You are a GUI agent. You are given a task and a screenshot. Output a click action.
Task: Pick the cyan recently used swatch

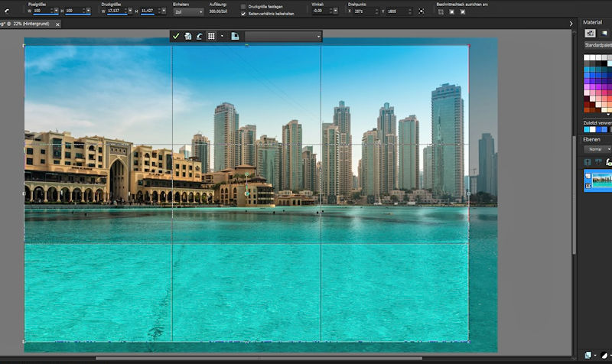pos(587,129)
